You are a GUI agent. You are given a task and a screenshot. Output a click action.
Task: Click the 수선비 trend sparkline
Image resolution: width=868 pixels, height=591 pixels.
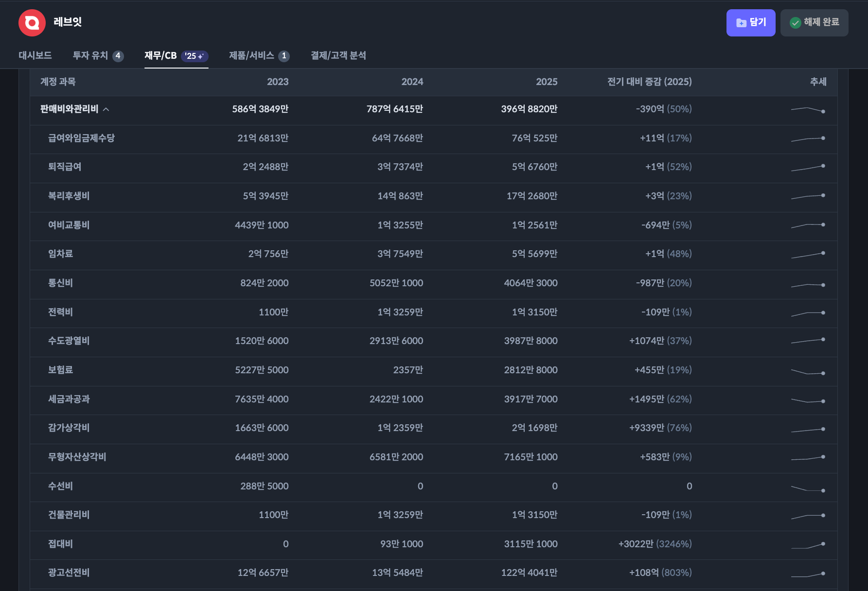(x=808, y=488)
